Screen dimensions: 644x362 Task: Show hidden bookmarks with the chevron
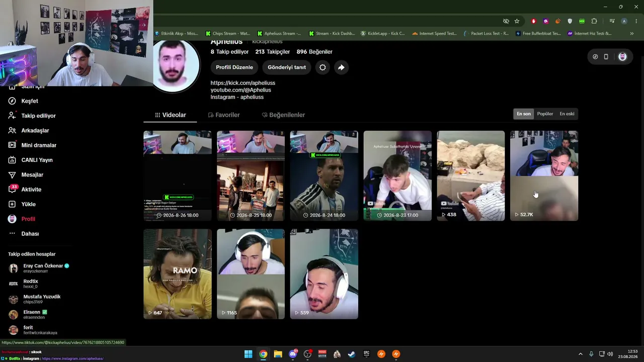click(x=632, y=34)
